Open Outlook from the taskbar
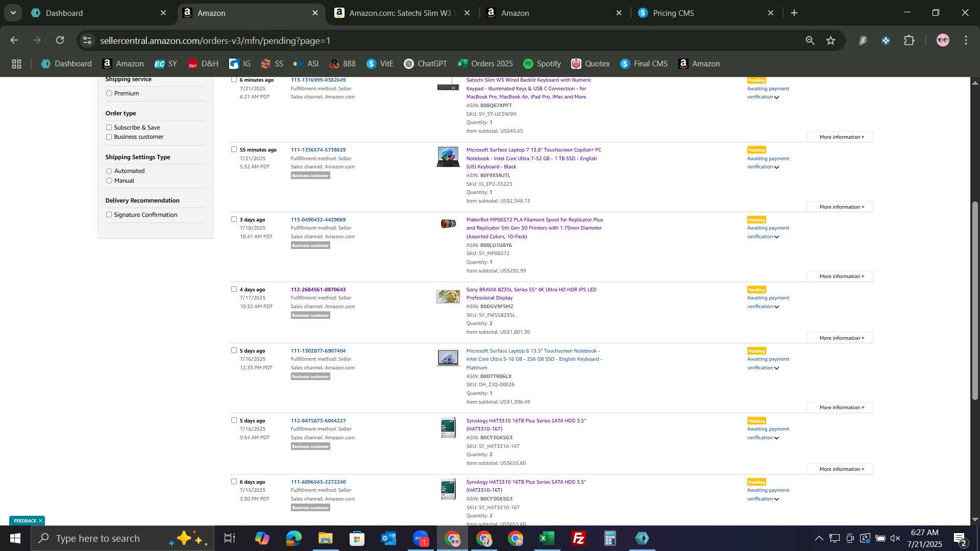The image size is (980, 551). pyautogui.click(x=388, y=538)
